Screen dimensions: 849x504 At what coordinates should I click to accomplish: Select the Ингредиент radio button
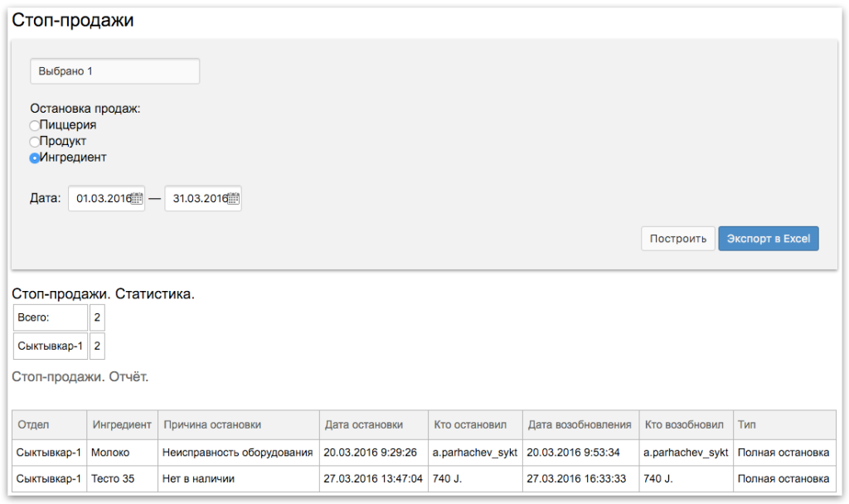click(x=35, y=158)
